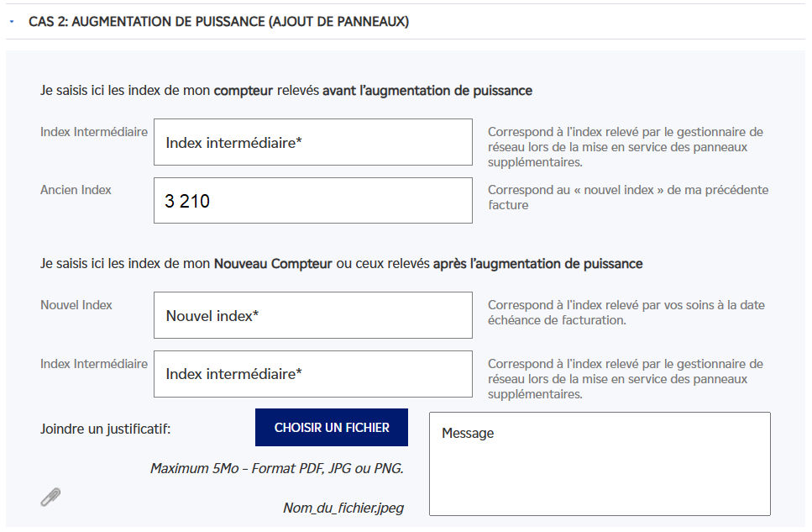Click the Nouvel Index label
Image resolution: width=812 pixels, height=532 pixels.
tap(76, 305)
